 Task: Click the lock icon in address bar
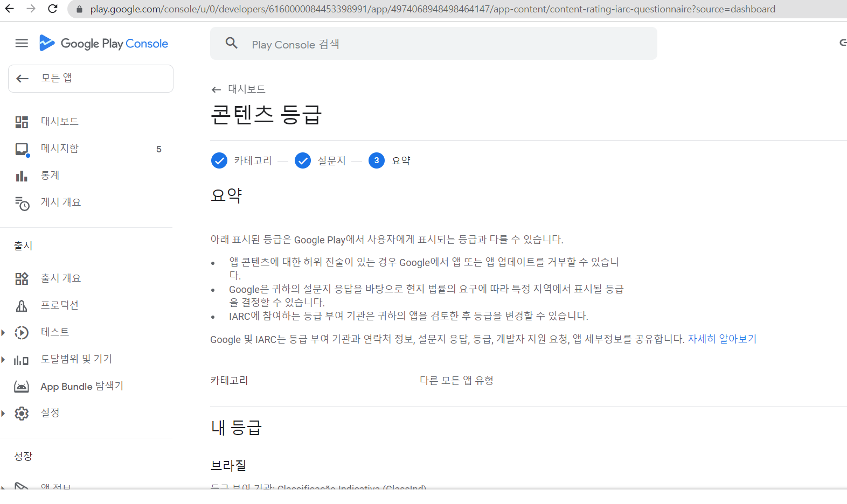(x=79, y=9)
